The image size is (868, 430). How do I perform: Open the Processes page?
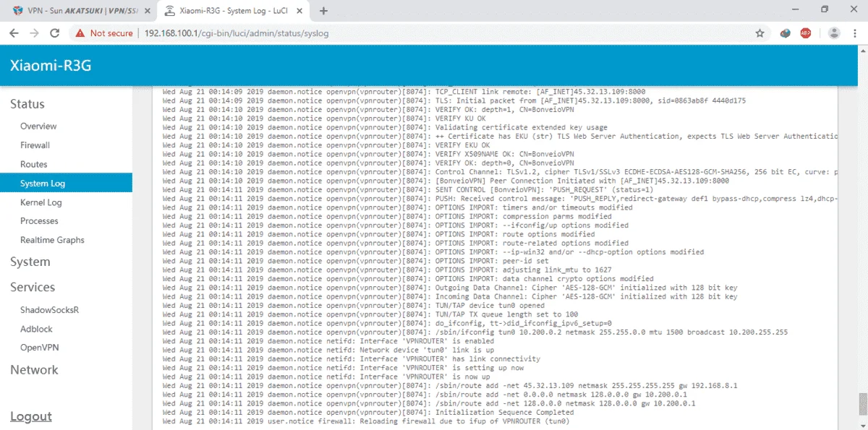click(39, 221)
